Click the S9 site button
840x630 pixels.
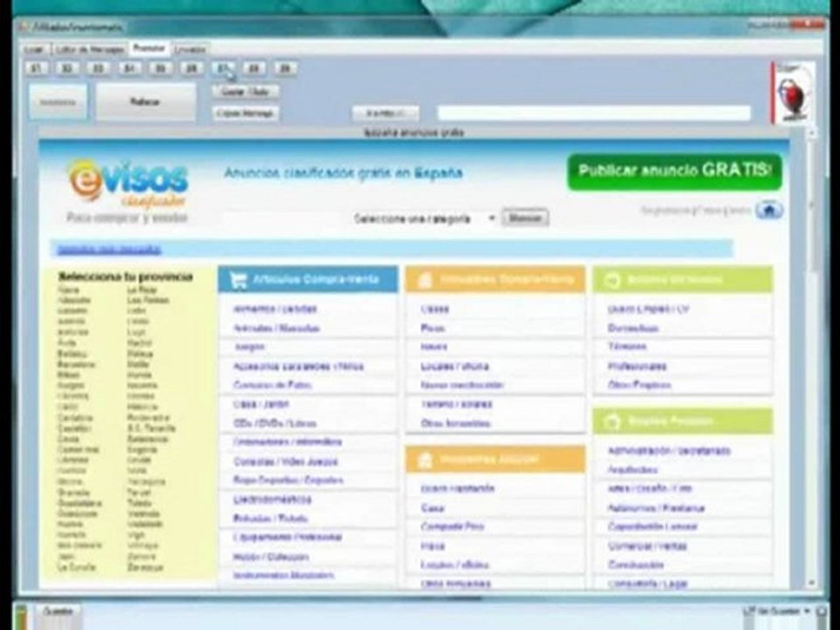(x=285, y=68)
